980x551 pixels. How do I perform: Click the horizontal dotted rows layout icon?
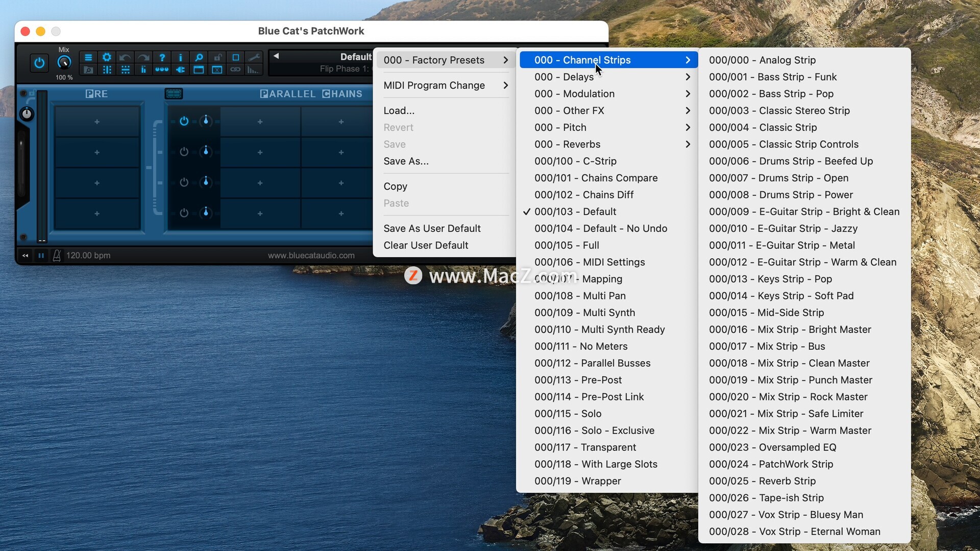coord(125,69)
